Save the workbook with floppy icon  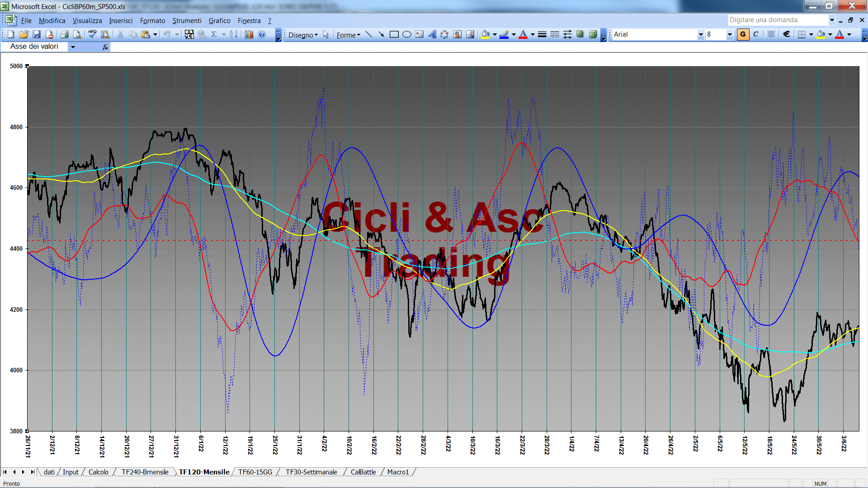pyautogui.click(x=37, y=34)
